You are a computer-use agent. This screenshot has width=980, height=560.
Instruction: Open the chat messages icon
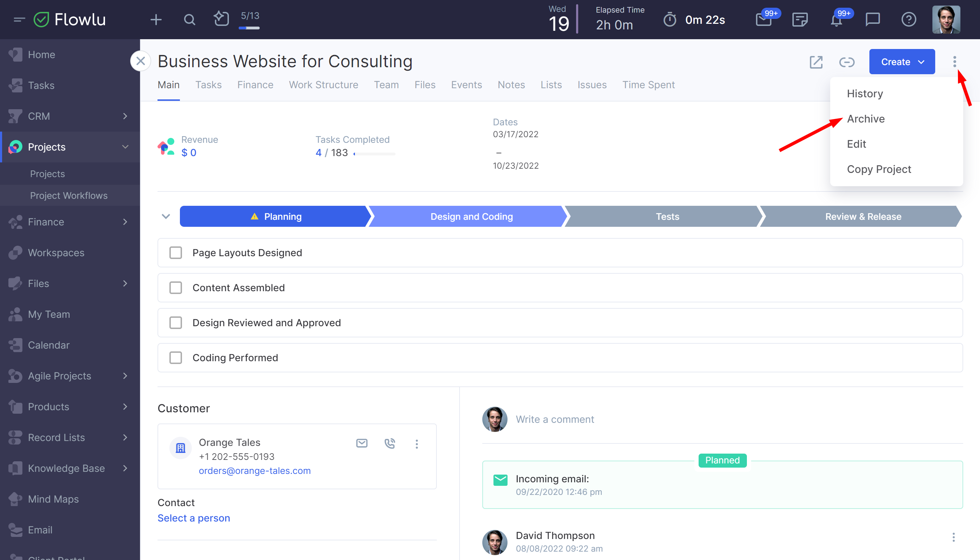[873, 19]
